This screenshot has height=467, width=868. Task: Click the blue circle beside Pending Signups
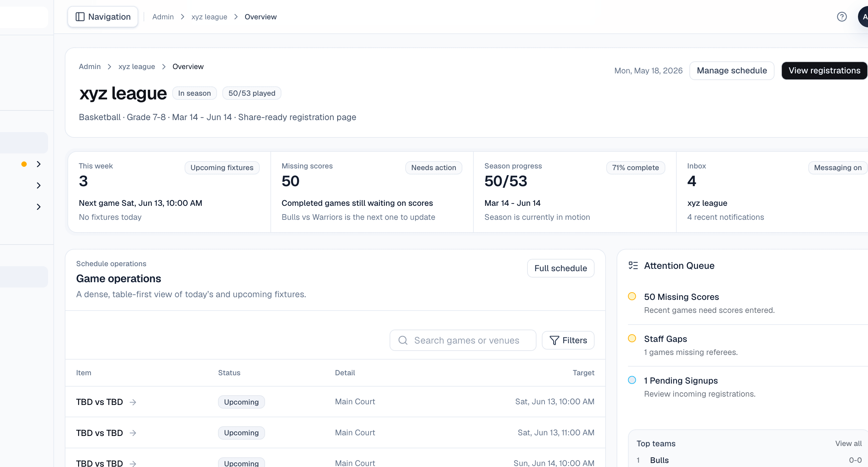pos(632,380)
